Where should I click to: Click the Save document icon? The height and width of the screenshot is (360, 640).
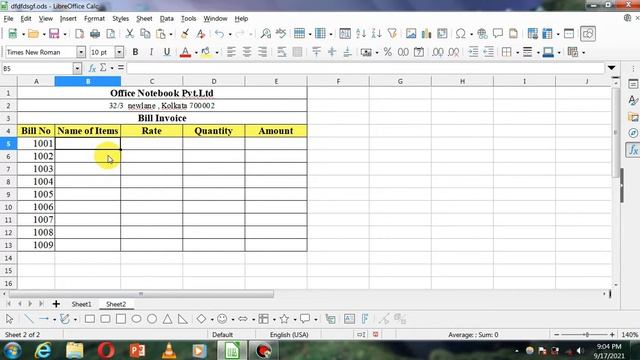(54, 33)
